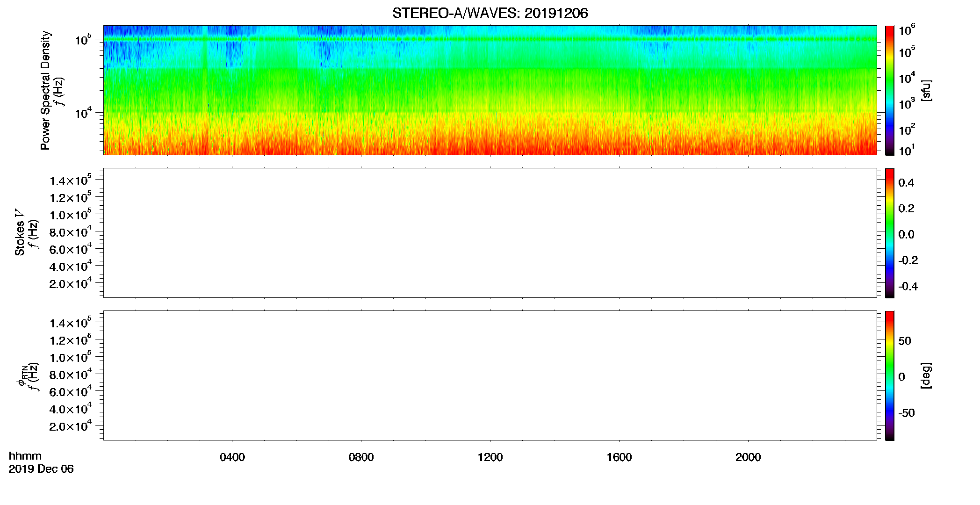Image resolution: width=980 pixels, height=505 pixels.
Task: Click the 10^3 label on the top colorbar
Action: click(907, 103)
